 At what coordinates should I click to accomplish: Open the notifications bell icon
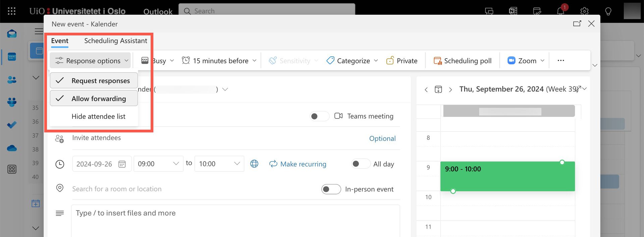coord(560,11)
